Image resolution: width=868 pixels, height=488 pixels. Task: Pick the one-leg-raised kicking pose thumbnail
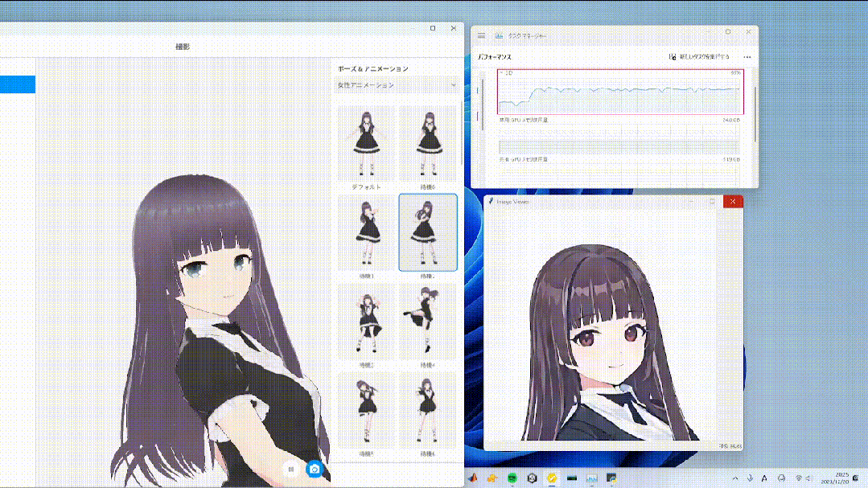pos(428,320)
